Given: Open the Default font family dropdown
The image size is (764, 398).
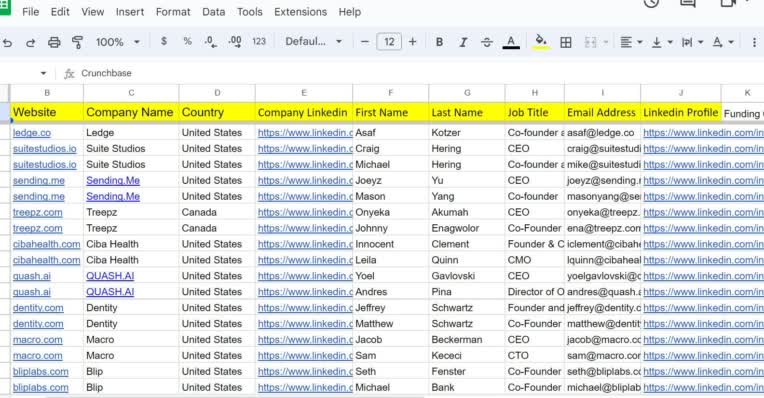Looking at the screenshot, I should point(313,41).
